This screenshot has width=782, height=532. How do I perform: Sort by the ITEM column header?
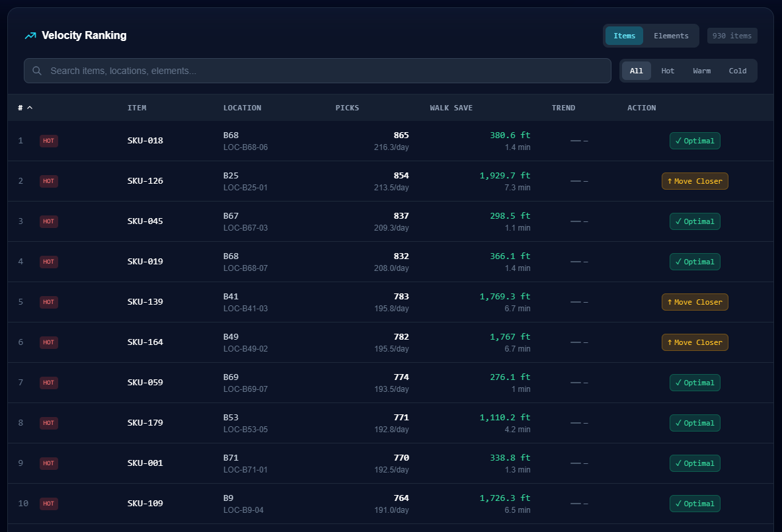137,108
